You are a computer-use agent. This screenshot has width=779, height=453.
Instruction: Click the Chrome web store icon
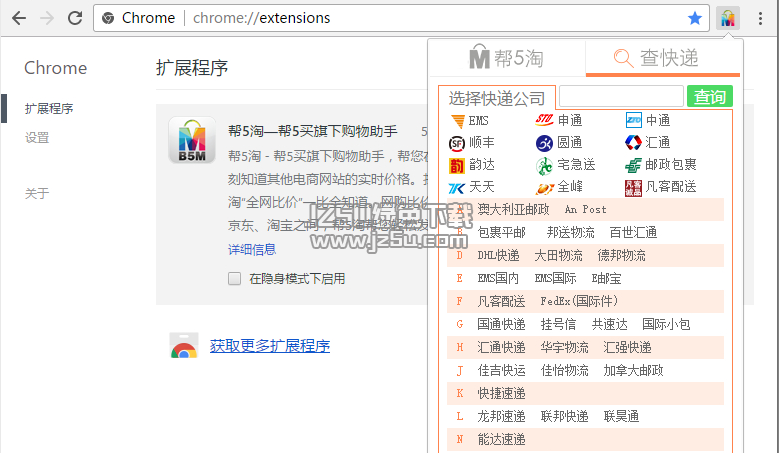click(184, 346)
